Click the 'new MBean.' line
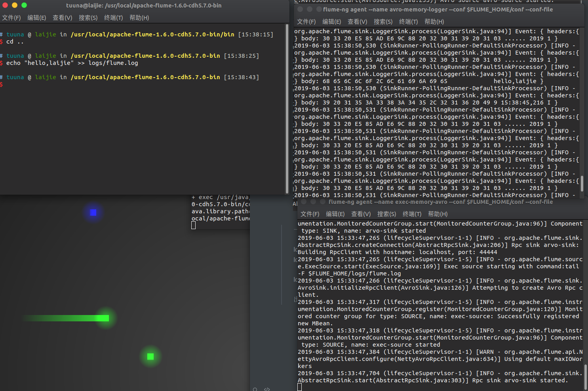Image resolution: width=588 pixels, height=391 pixels. [x=316, y=323]
